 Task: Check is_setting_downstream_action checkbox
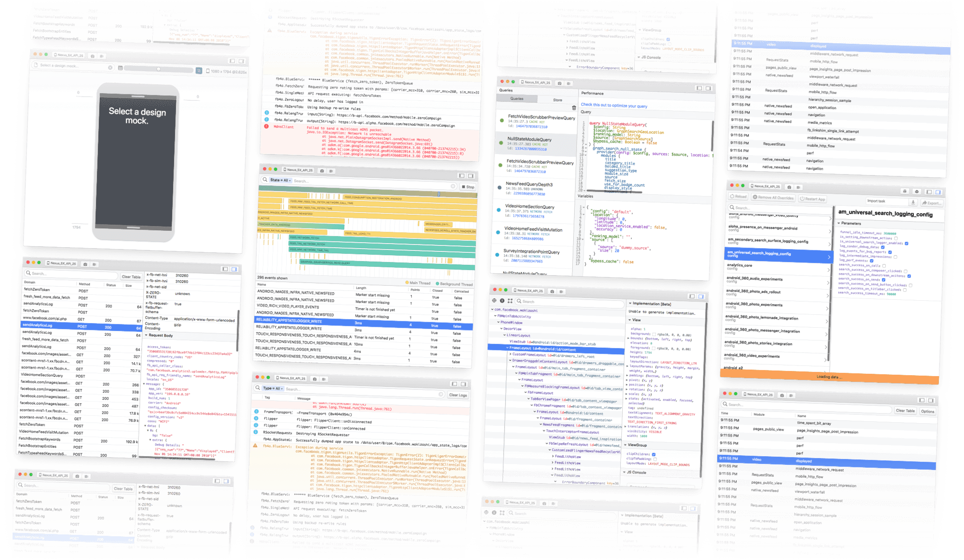pyautogui.click(x=896, y=238)
